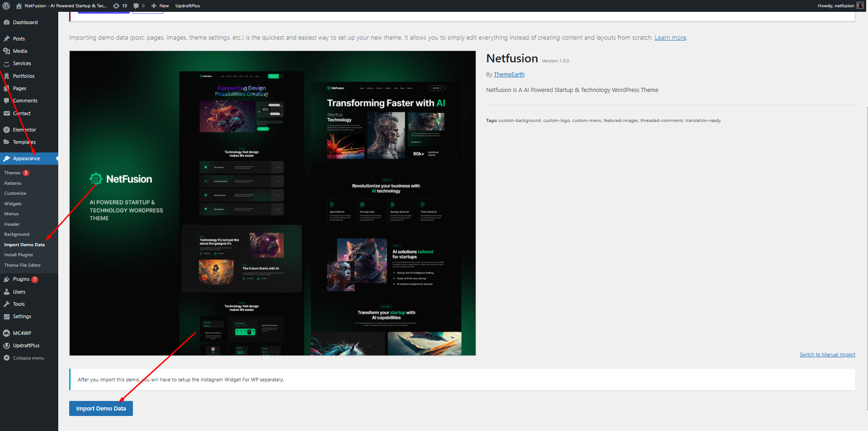This screenshot has height=431, width=868.
Task: Open the updates icon showing 10
Action: (116, 6)
